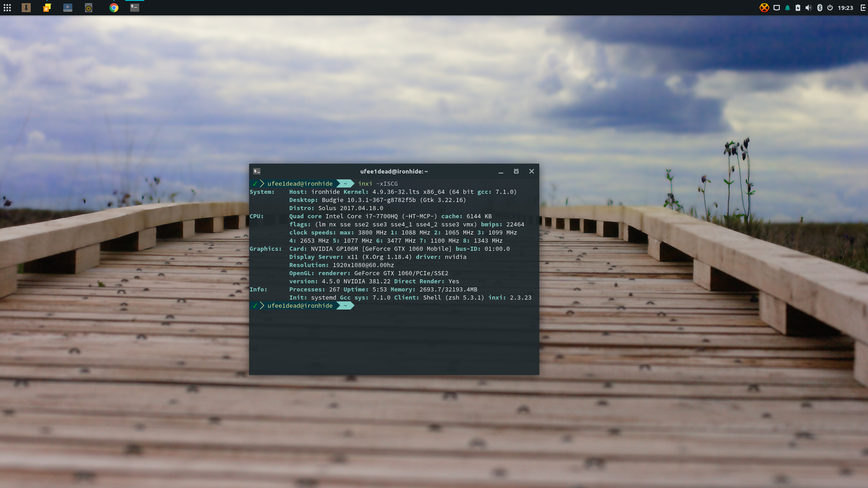Launch the video player icon in the panel

68,8
